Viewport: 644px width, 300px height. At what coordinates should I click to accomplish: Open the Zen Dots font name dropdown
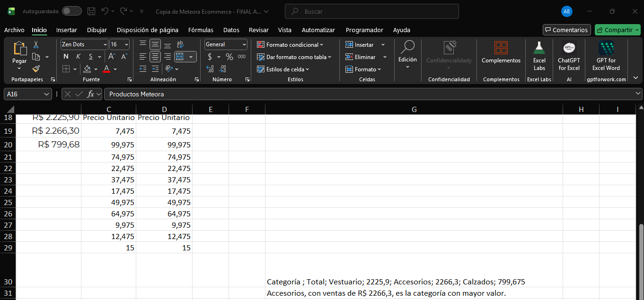coord(105,44)
